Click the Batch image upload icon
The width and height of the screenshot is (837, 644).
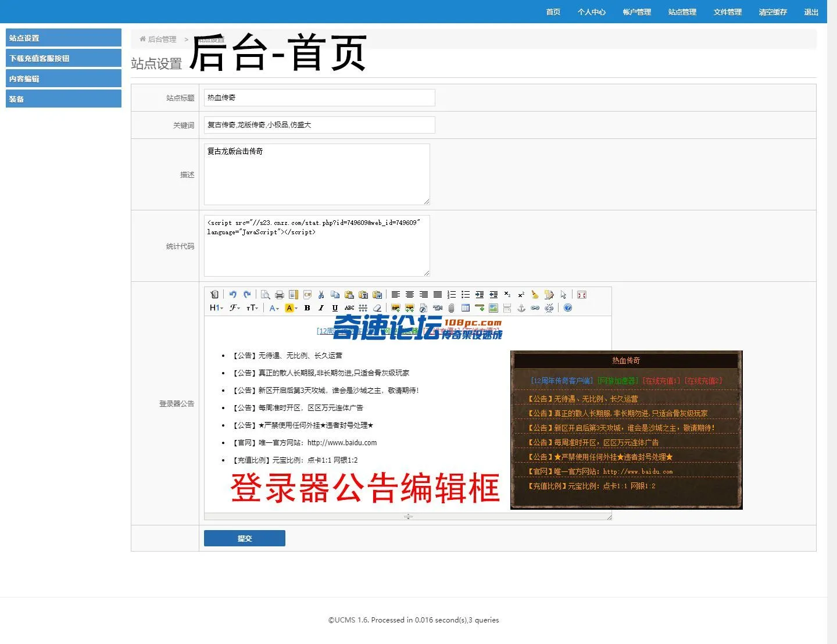tap(410, 308)
